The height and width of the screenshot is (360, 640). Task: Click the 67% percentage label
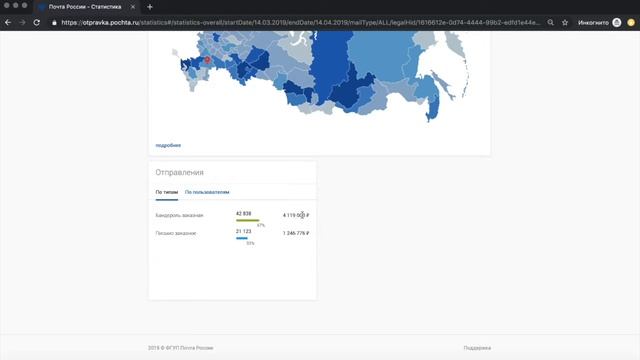pyautogui.click(x=261, y=225)
